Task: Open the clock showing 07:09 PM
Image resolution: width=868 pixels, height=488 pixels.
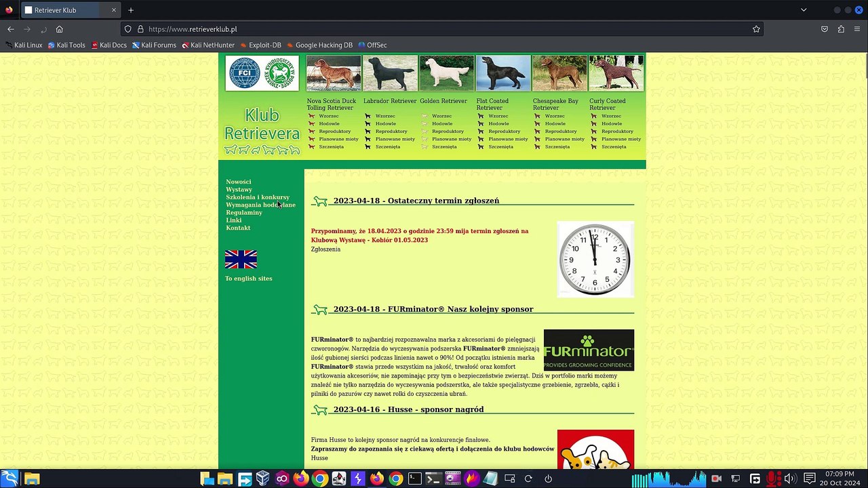Action: click(840, 479)
